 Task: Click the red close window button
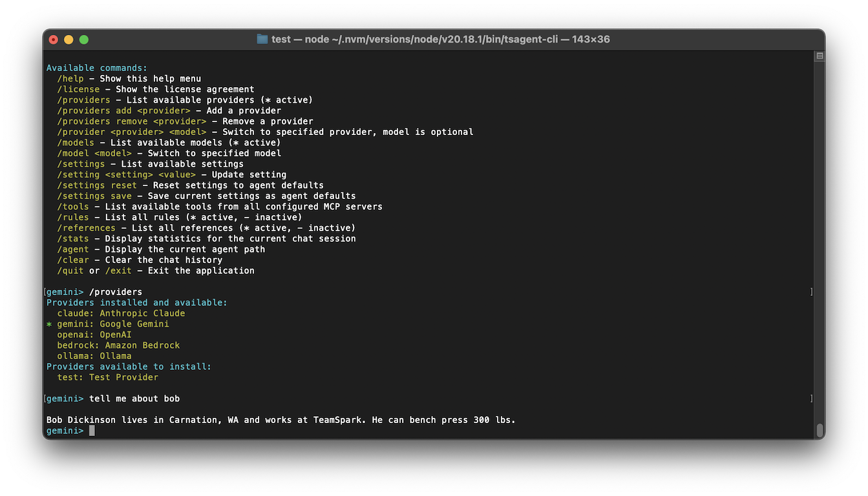point(53,39)
